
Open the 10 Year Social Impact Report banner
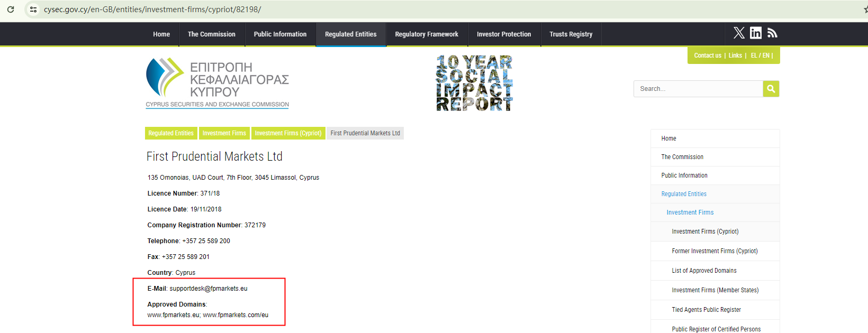[x=474, y=83]
